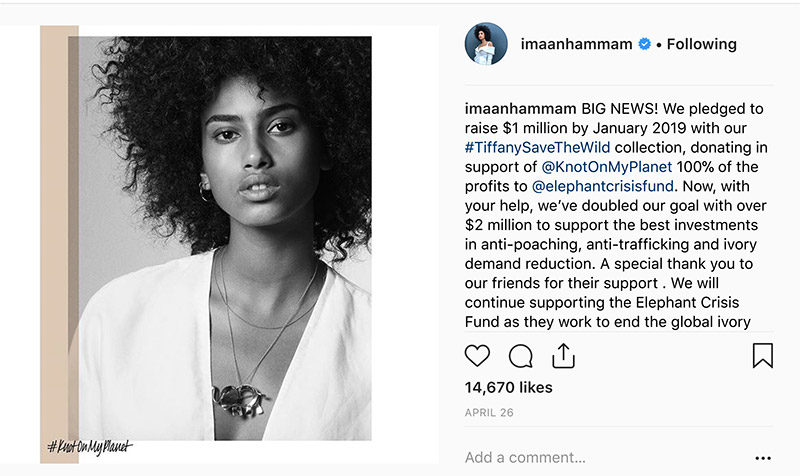Open the three-dot more options menu
This screenshot has width=800, height=476.
(763, 458)
